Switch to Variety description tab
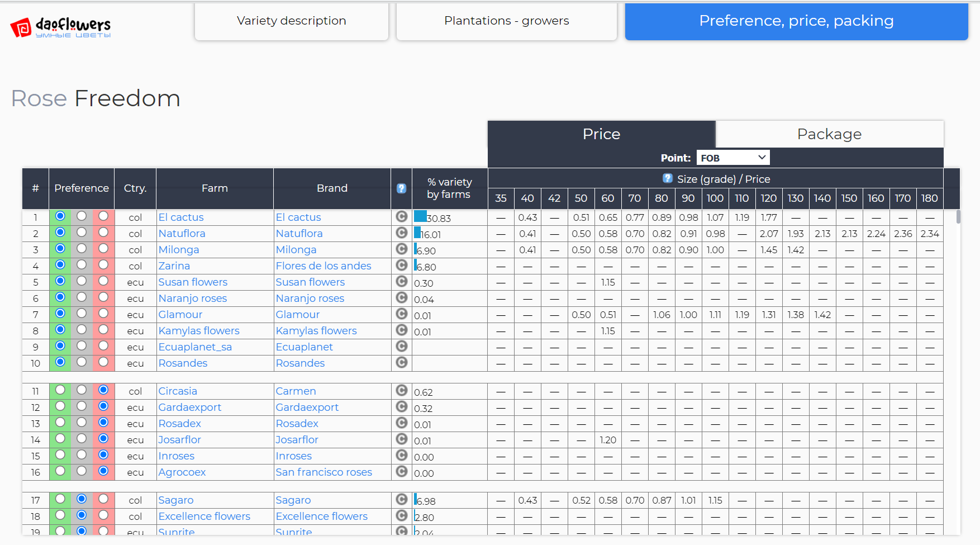Image resolution: width=980 pixels, height=545 pixels. [291, 21]
